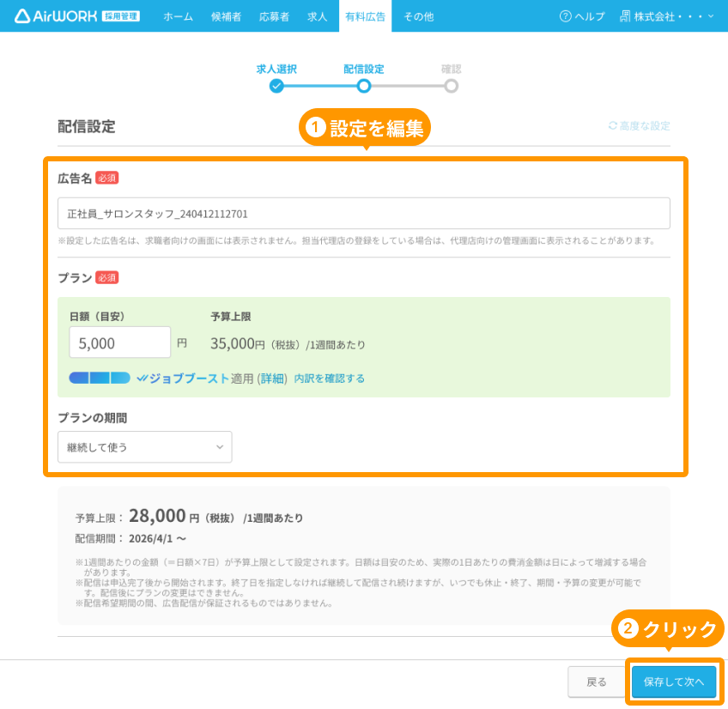The height and width of the screenshot is (709, 728).
Task: Click the 求人選択 step label
Action: pos(276,69)
